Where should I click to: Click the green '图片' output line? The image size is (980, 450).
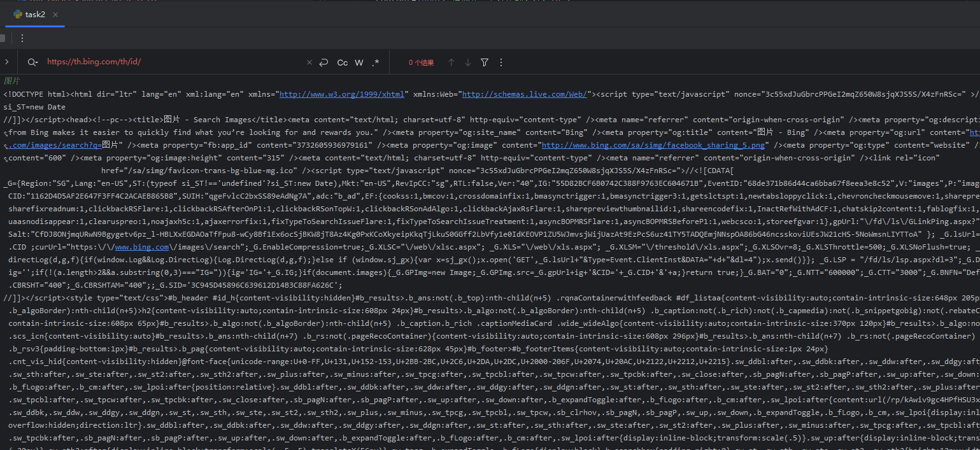[x=11, y=81]
